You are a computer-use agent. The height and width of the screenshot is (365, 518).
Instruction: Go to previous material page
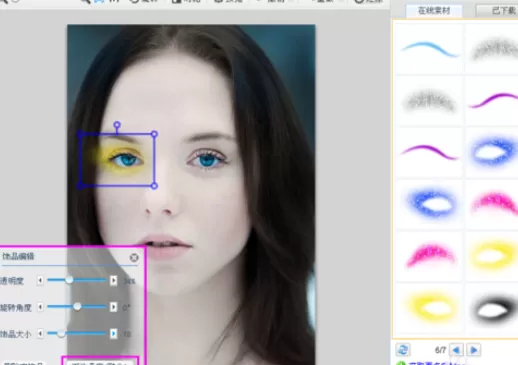(456, 350)
